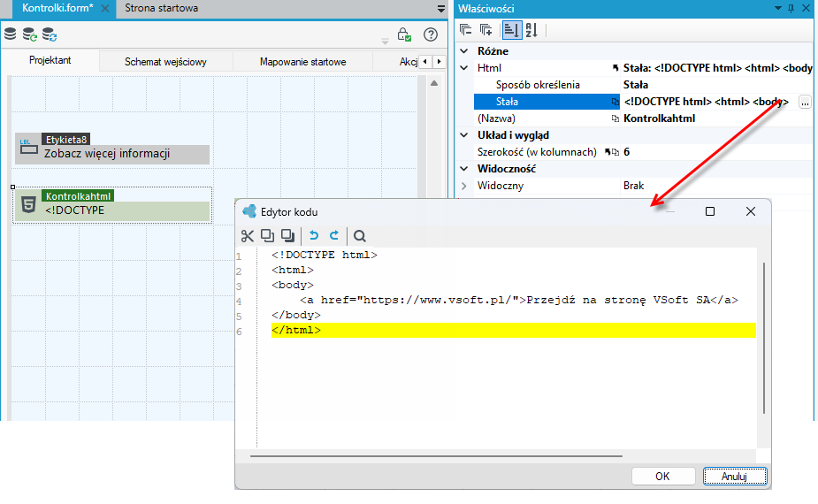The image size is (818, 504).
Task: Open the Mapowanie startowe tab
Action: pyautogui.click(x=302, y=62)
